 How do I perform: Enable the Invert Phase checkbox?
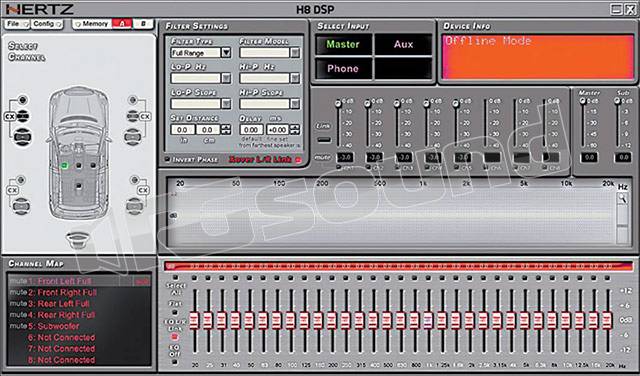[167, 159]
